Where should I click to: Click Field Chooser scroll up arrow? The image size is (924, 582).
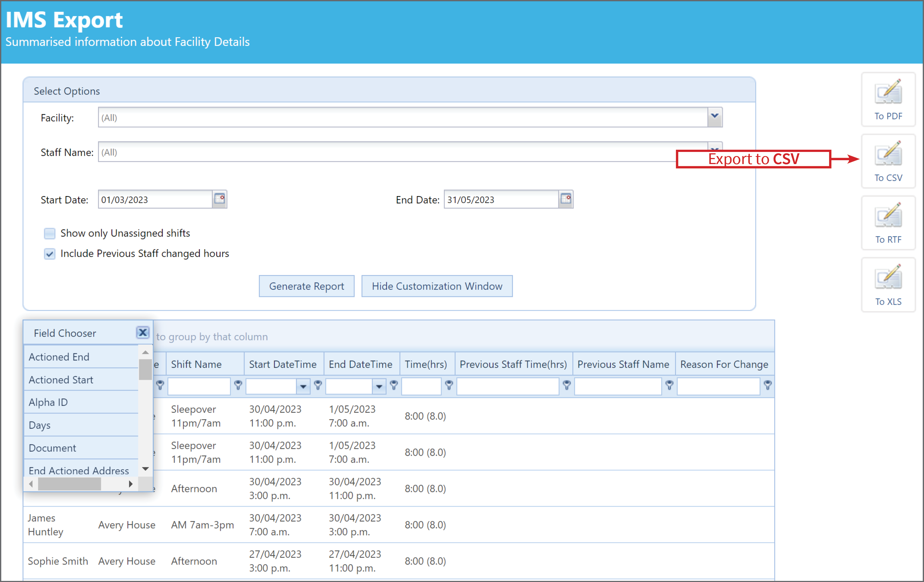145,352
